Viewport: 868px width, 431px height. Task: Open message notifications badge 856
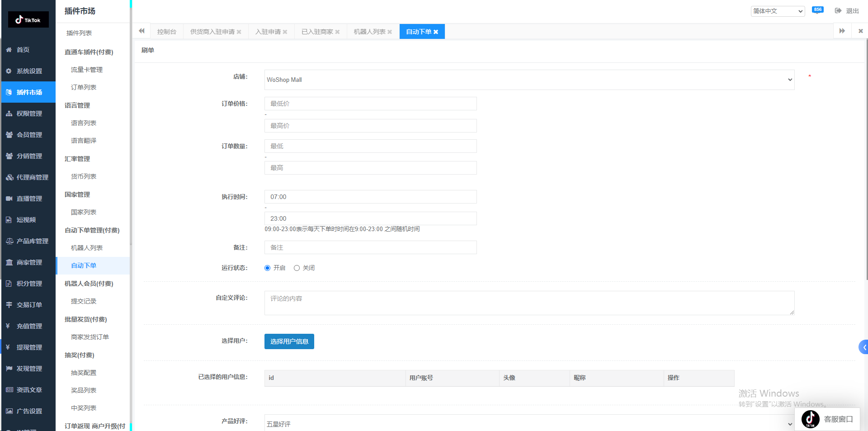(x=817, y=10)
